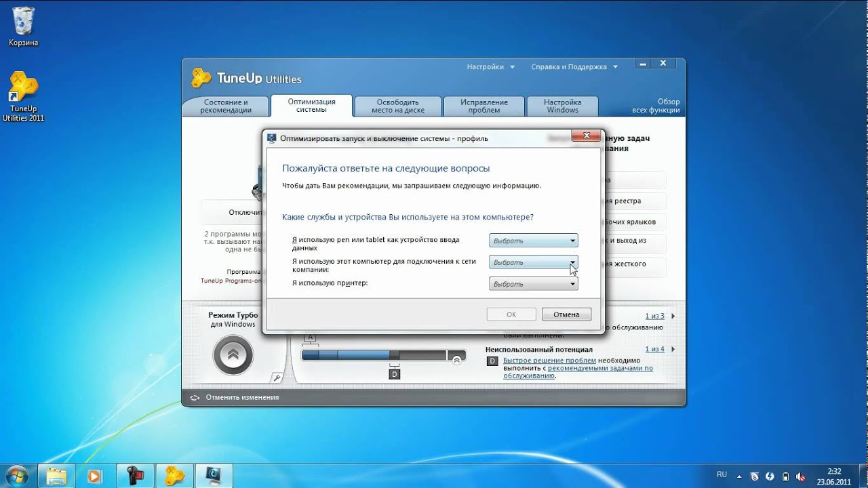Click label Я использую принтер

(x=330, y=283)
